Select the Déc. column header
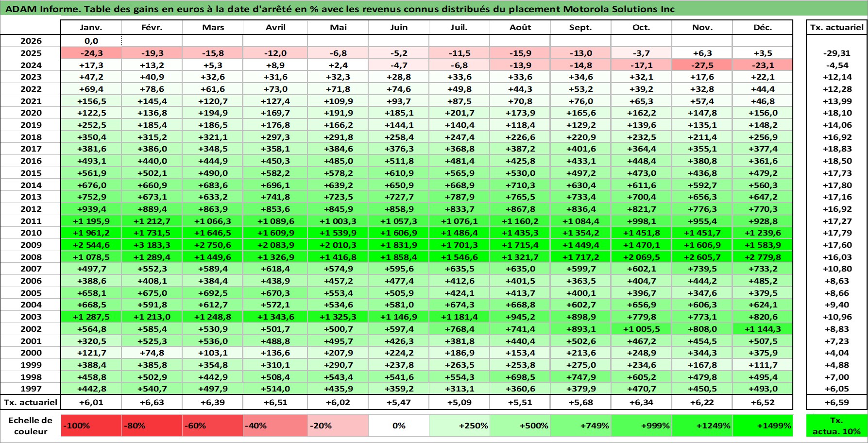This screenshot has width=868, height=443. (763, 27)
